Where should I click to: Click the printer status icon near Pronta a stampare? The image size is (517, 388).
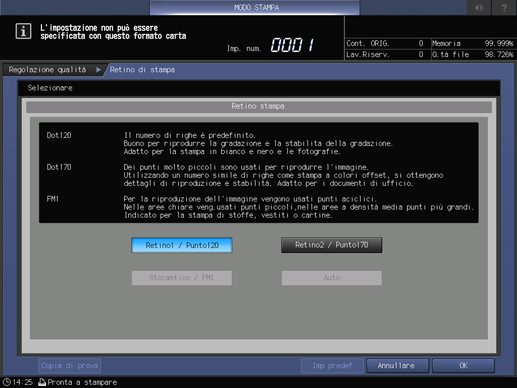[42, 382]
